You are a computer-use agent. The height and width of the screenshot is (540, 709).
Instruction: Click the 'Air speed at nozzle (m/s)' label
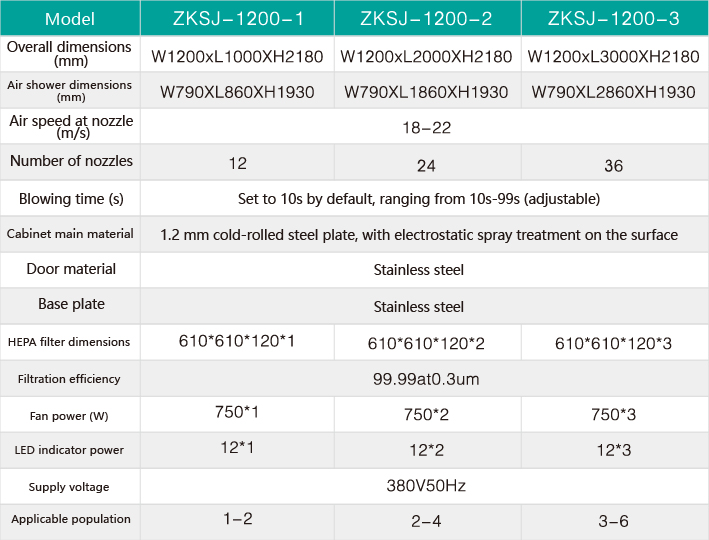coord(71,127)
